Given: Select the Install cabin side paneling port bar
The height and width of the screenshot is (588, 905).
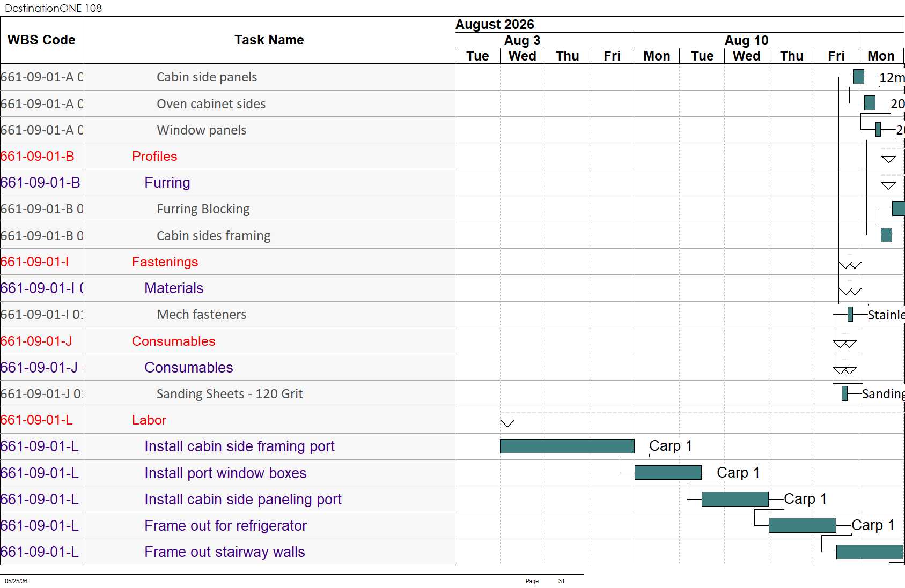Looking at the screenshot, I should pyautogui.click(x=735, y=499).
